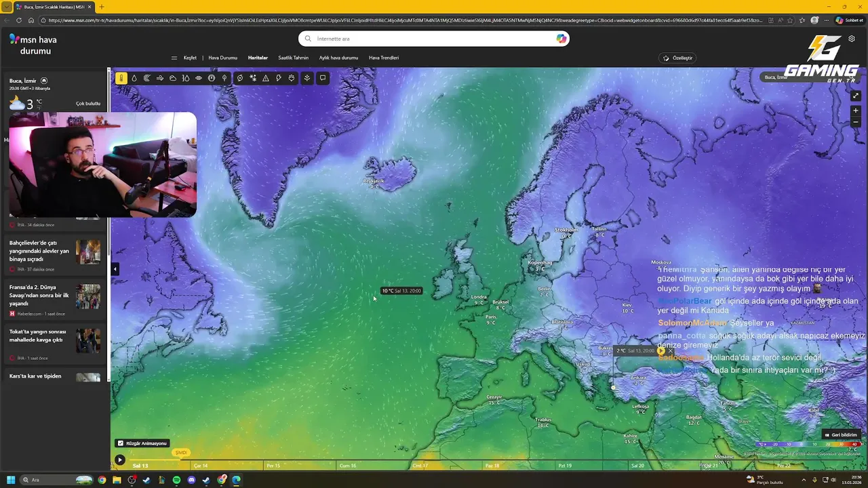Open Fransa'da 2. Dünya Savaşı news link
This screenshot has width=868, height=488.
39,295
